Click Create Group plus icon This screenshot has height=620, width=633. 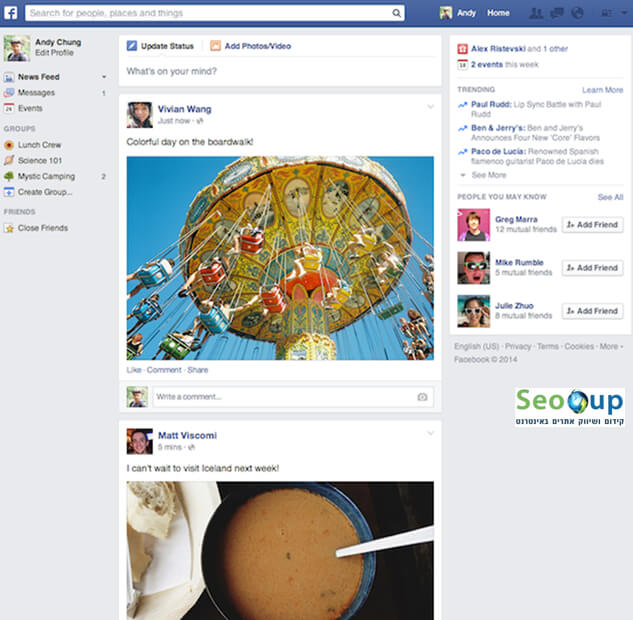tap(9, 192)
